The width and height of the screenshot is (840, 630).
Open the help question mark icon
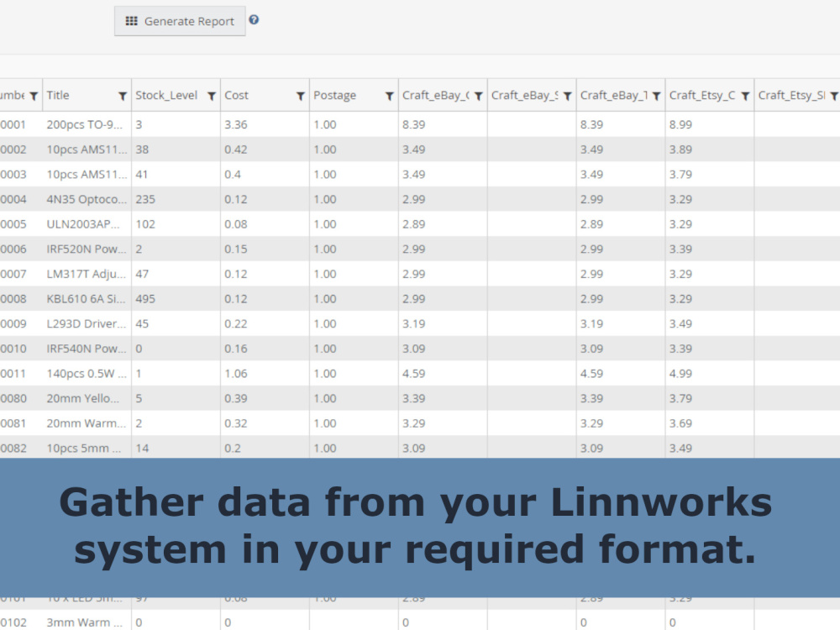pos(254,20)
